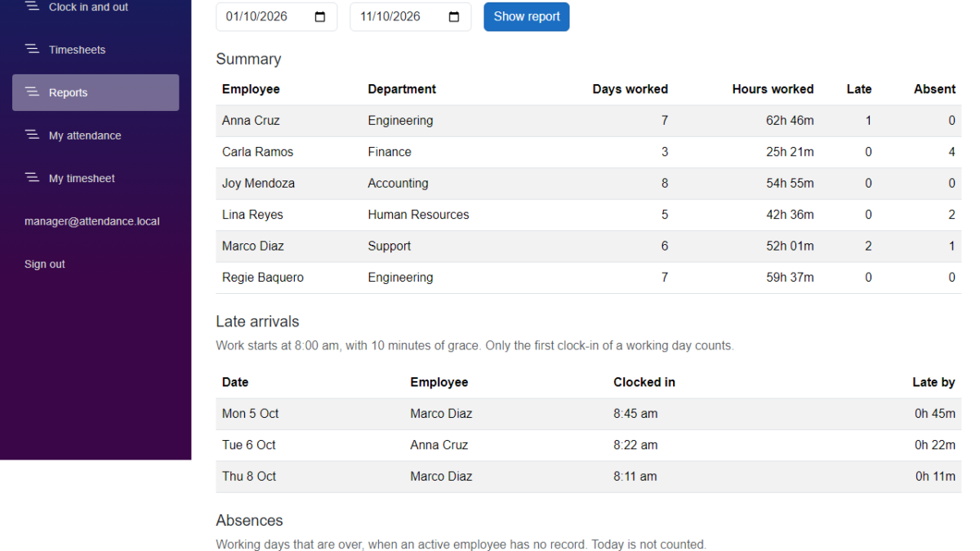Select Anna Cruz in Summary table
The width and height of the screenshot is (980, 551).
click(x=251, y=121)
